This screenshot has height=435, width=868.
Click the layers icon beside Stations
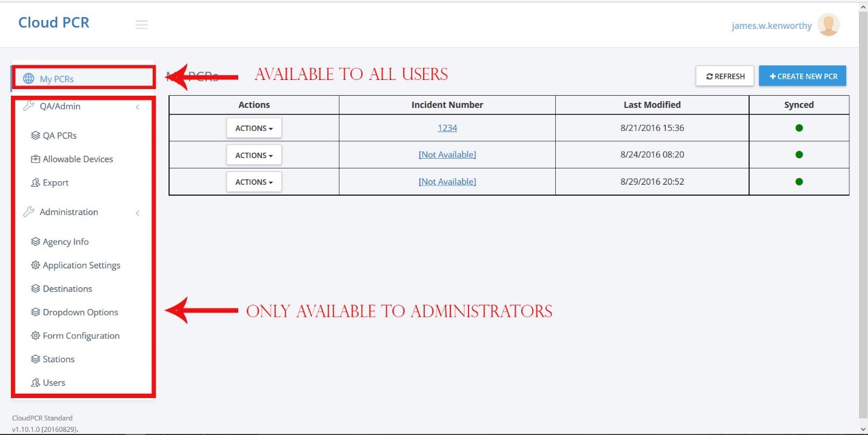point(35,359)
